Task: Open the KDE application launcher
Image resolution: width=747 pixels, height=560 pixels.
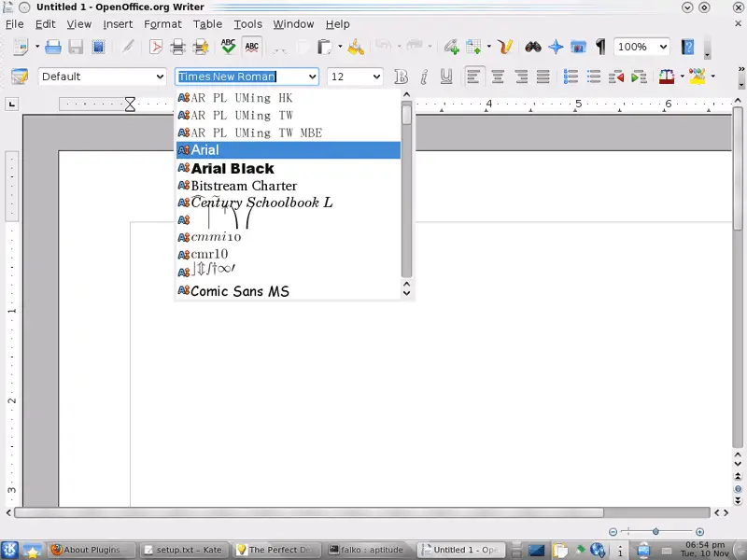Action: tap(9, 550)
